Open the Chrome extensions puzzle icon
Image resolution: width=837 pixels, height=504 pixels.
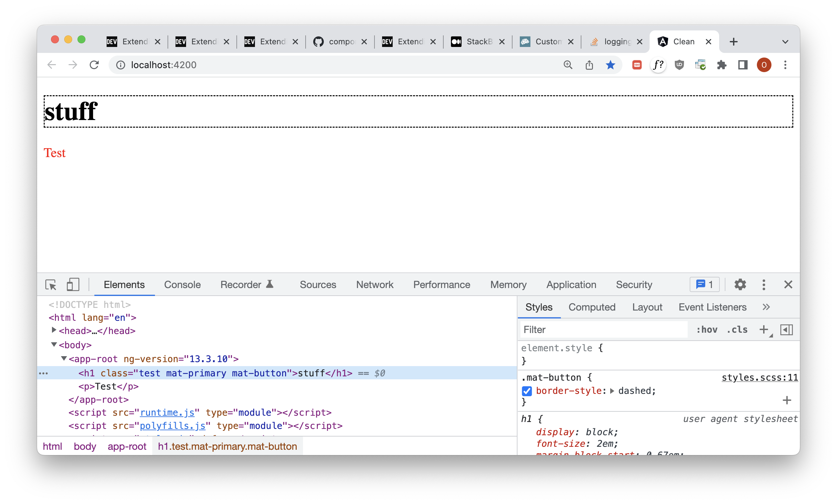pos(721,65)
